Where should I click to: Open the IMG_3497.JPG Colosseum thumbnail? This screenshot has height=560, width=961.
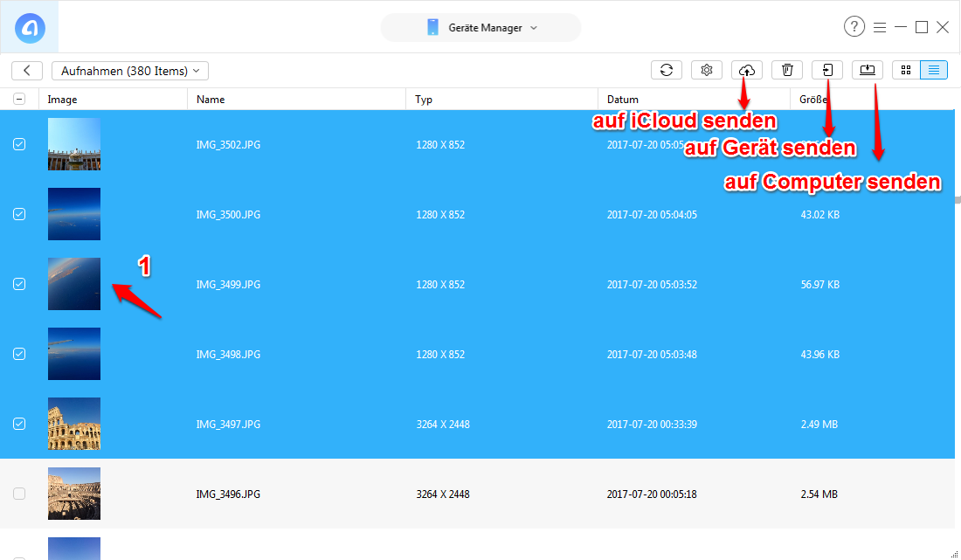(74, 424)
